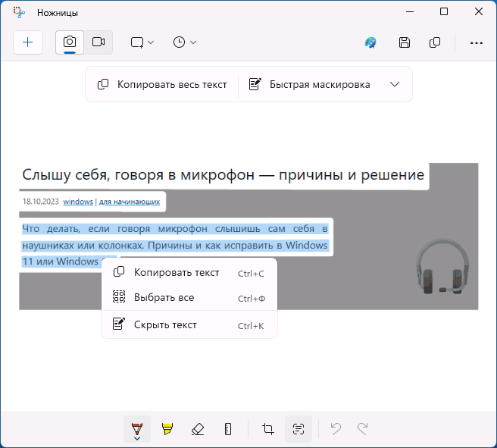Screen dimensions: 497x448
Task: Toggle the Text actions tool
Action: pos(299,429)
